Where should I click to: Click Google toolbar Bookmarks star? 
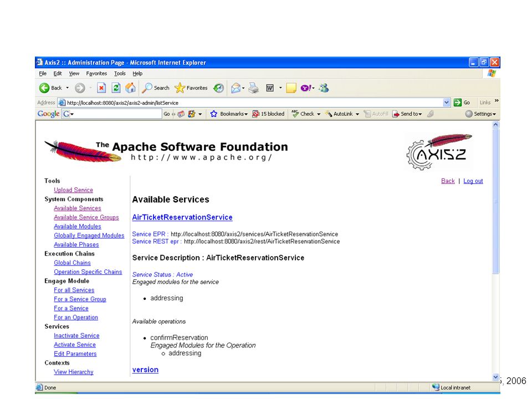click(213, 114)
